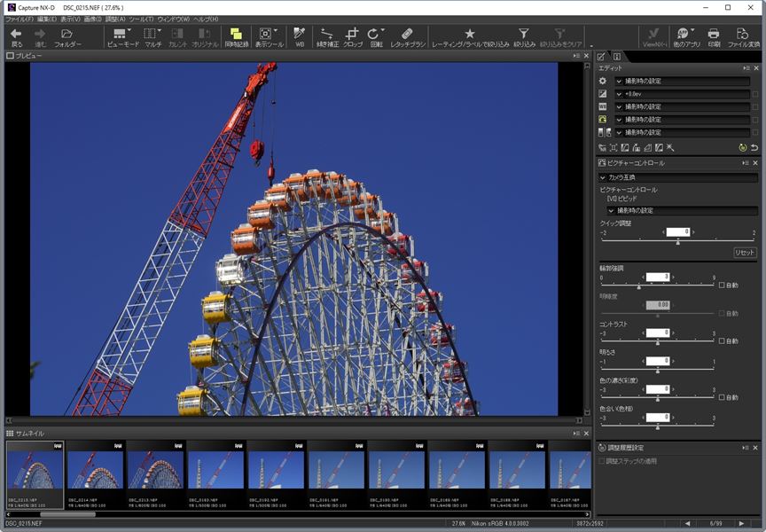
Task: Open the 画像(I) menu
Action: coord(93,19)
